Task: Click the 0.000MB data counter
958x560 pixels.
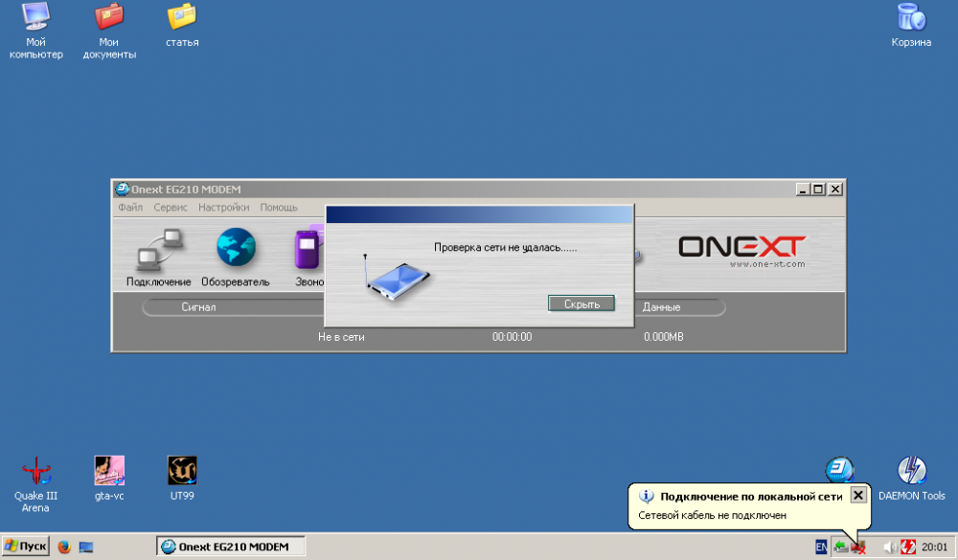Action: click(x=664, y=337)
